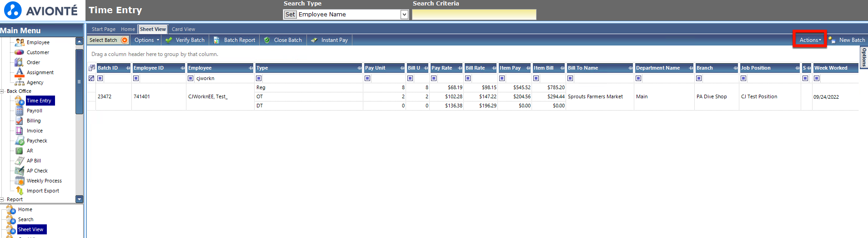The image size is (868, 238).
Task: Switch to the Home tab
Action: point(128,29)
